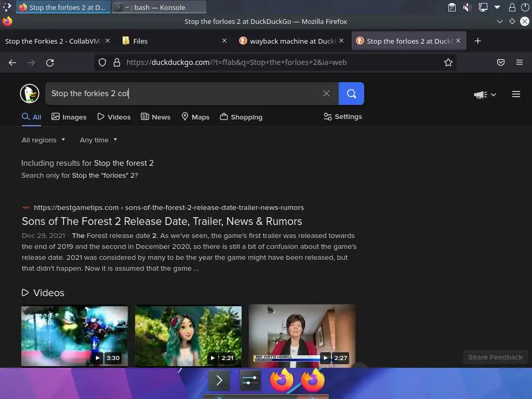
Task: Click the lock screen icon
Action: point(512,7)
